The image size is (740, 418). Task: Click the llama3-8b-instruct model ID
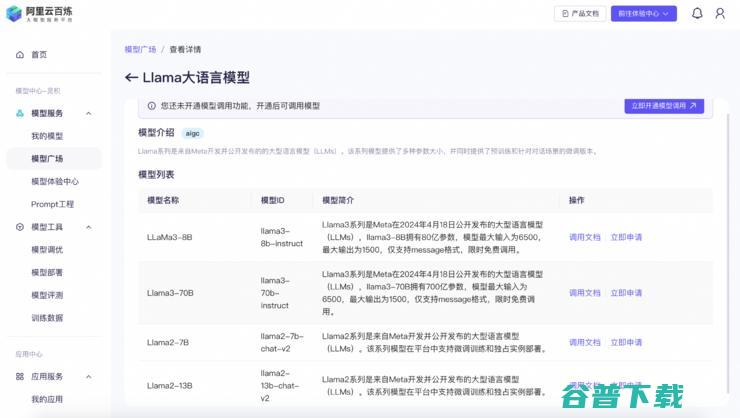click(x=282, y=237)
